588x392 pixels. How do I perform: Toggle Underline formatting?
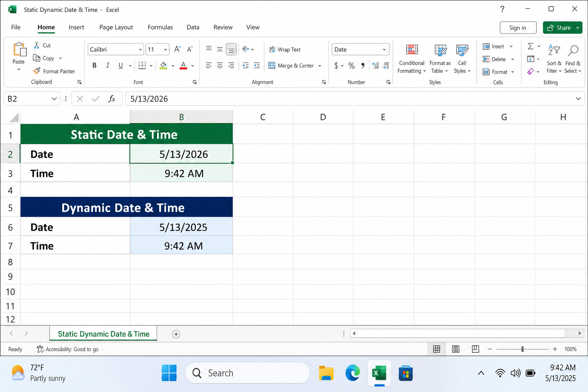pos(121,65)
